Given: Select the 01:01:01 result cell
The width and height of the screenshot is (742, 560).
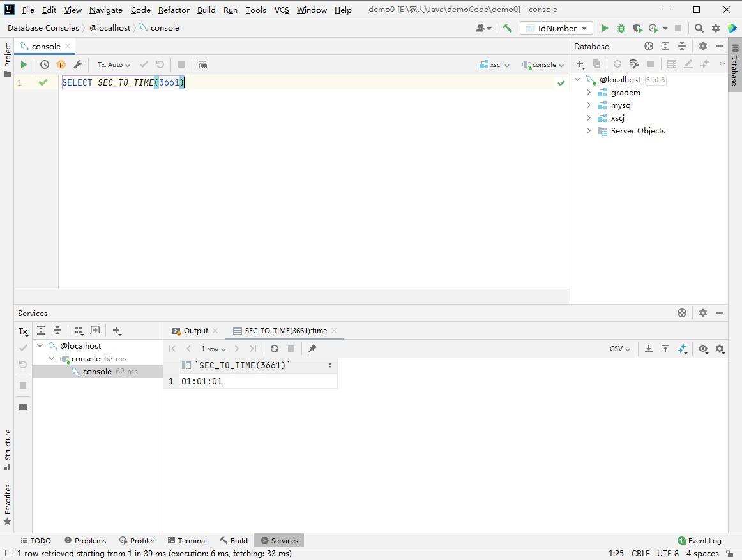Looking at the screenshot, I should [x=202, y=381].
